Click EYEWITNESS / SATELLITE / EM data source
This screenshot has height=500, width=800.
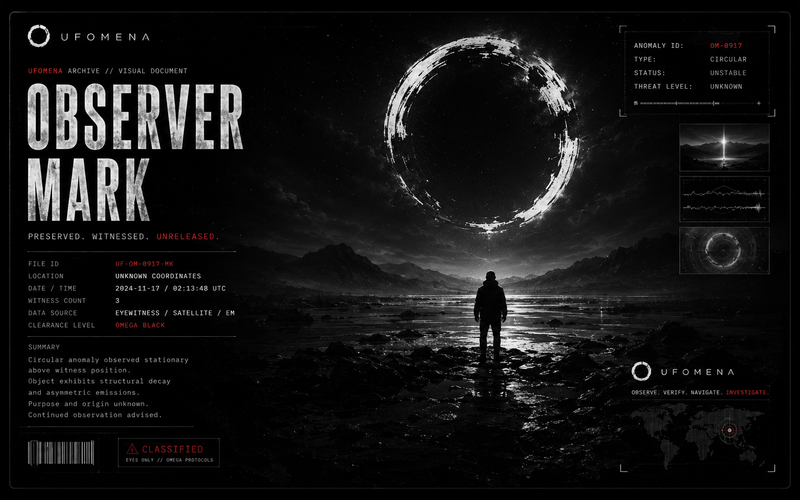[175, 313]
